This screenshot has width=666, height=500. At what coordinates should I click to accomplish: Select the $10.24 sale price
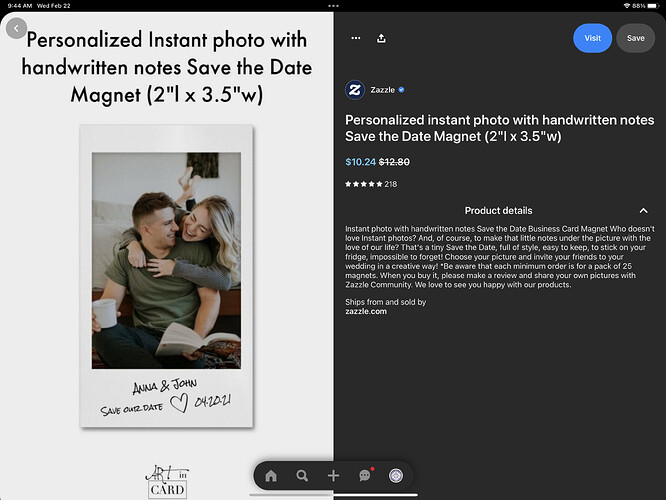pyautogui.click(x=360, y=162)
